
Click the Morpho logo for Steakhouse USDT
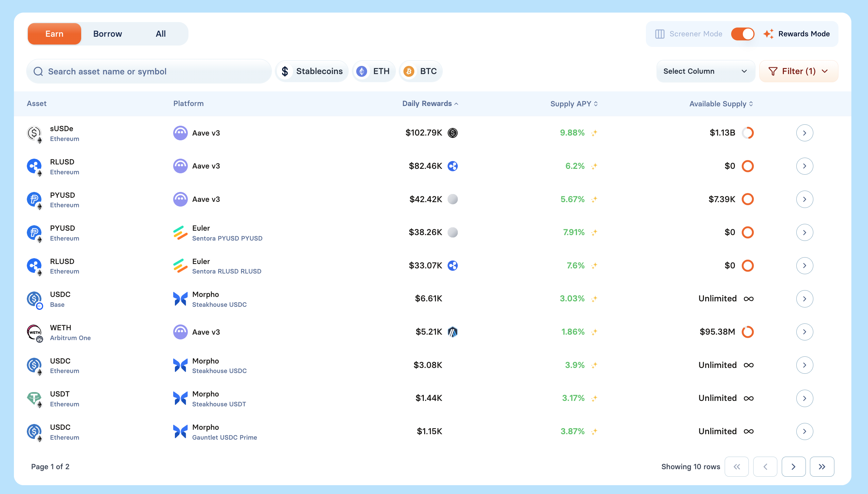click(180, 398)
